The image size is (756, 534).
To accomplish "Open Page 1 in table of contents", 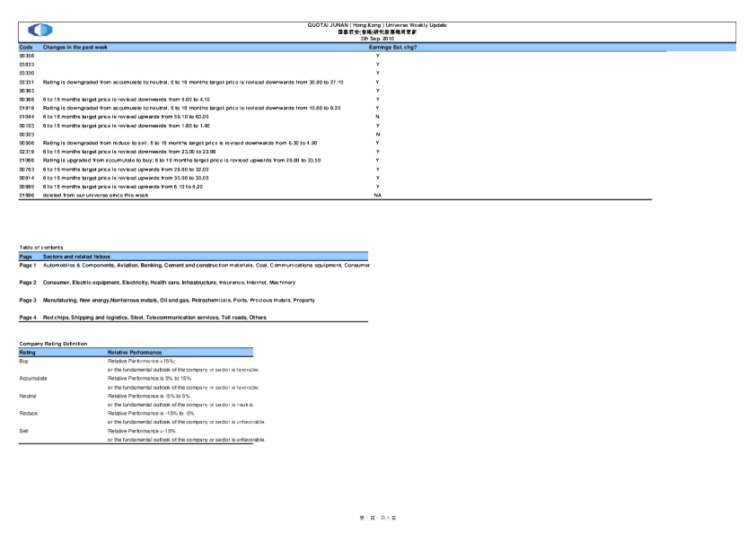I will coord(28,266).
